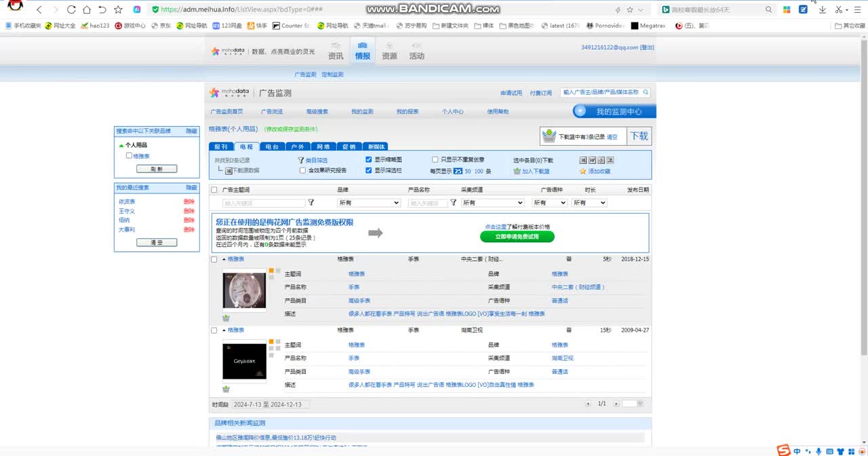Collapse the 2009-04-27 格雅表 row triangle
The image size is (868, 456).
(224, 330)
